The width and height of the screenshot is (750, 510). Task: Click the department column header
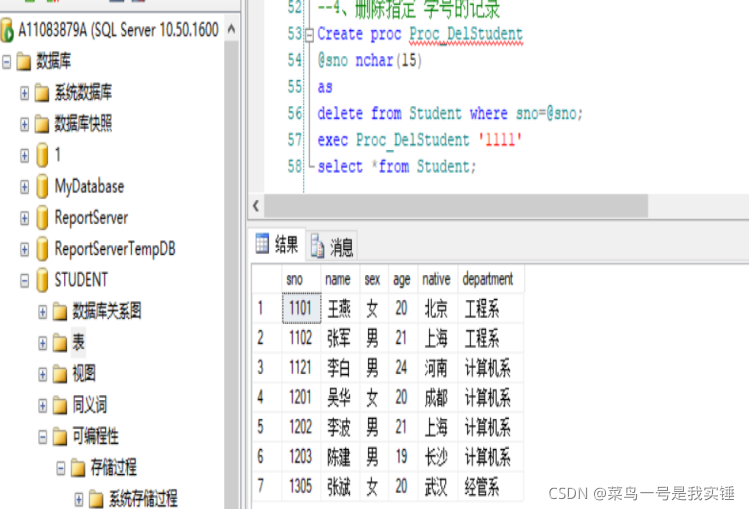coord(491,279)
